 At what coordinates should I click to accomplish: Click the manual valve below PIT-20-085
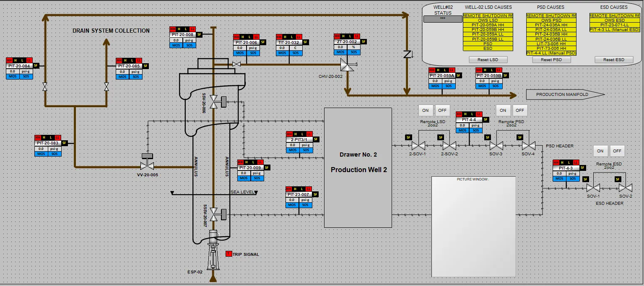point(106,87)
